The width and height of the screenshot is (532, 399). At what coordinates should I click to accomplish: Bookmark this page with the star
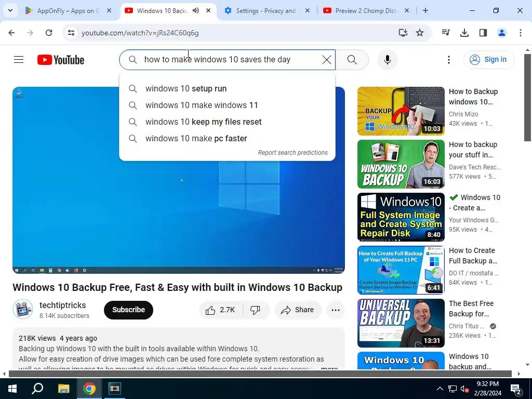click(x=420, y=33)
